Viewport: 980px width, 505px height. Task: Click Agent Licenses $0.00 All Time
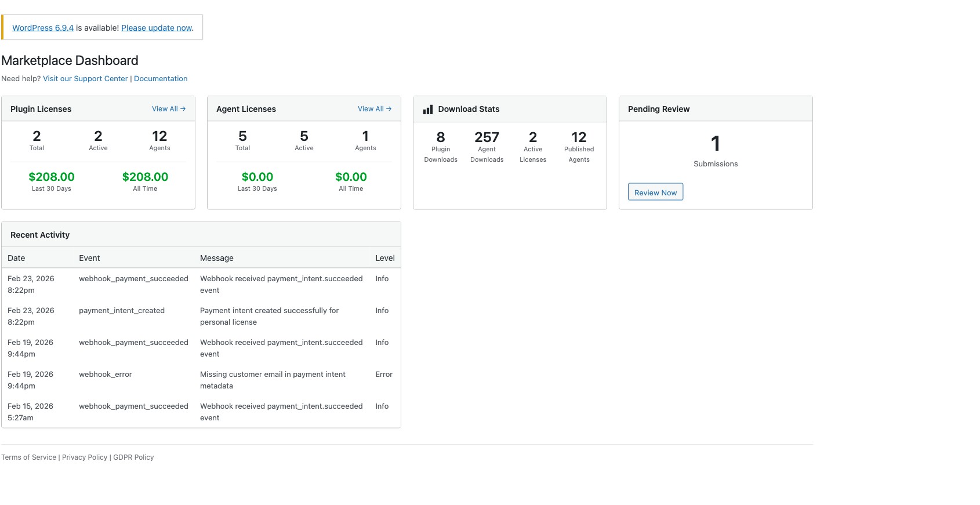(x=351, y=181)
